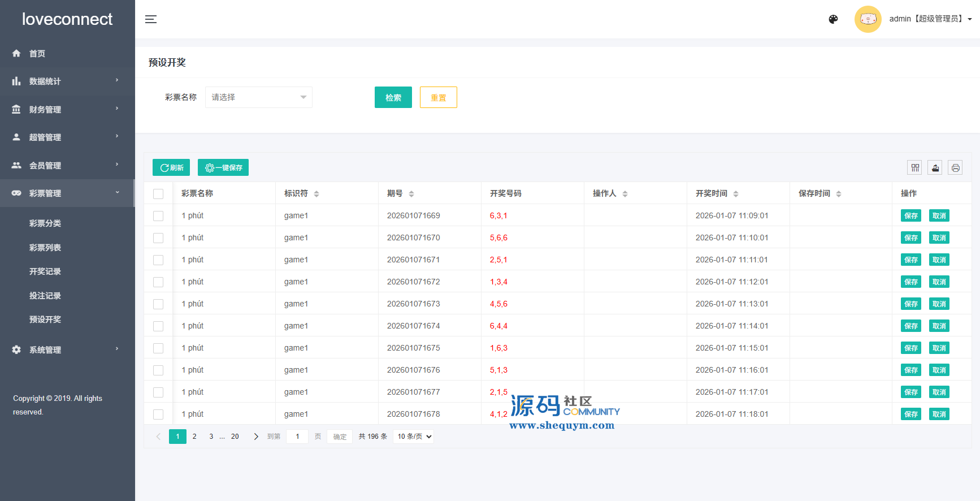The image size is (980, 501).
Task: Open the 10 条/页 page size dropdown
Action: 414,437
